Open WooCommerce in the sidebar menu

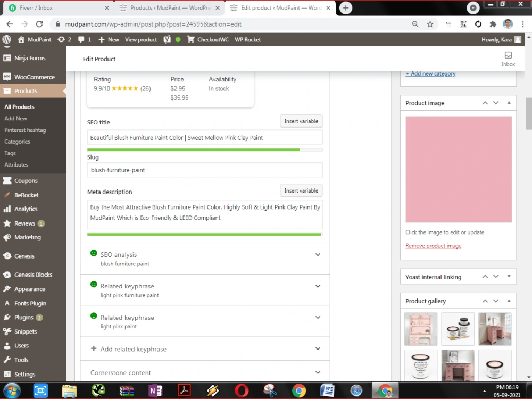(33, 77)
